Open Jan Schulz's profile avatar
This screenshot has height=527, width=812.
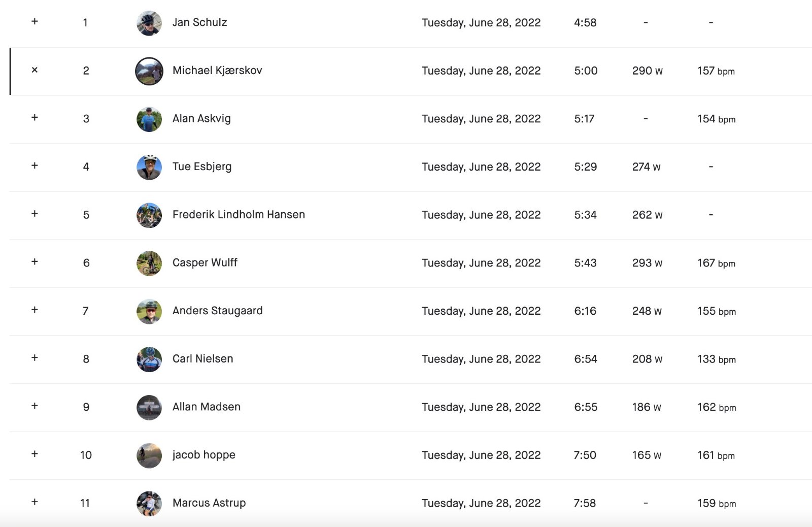pos(149,23)
